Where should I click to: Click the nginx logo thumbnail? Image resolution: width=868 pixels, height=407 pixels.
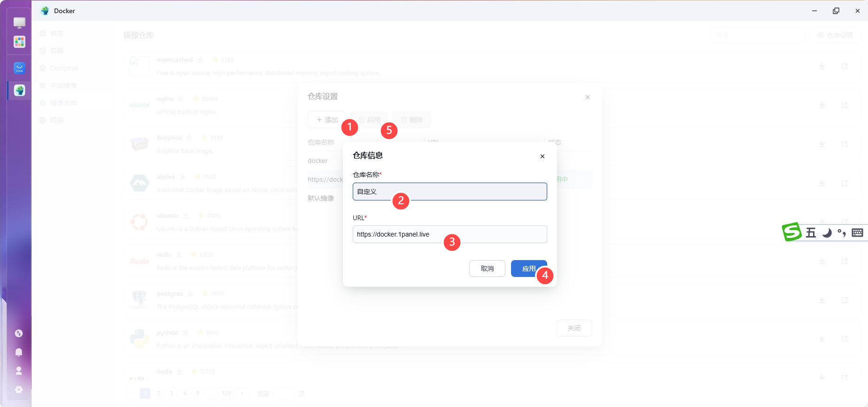click(139, 105)
